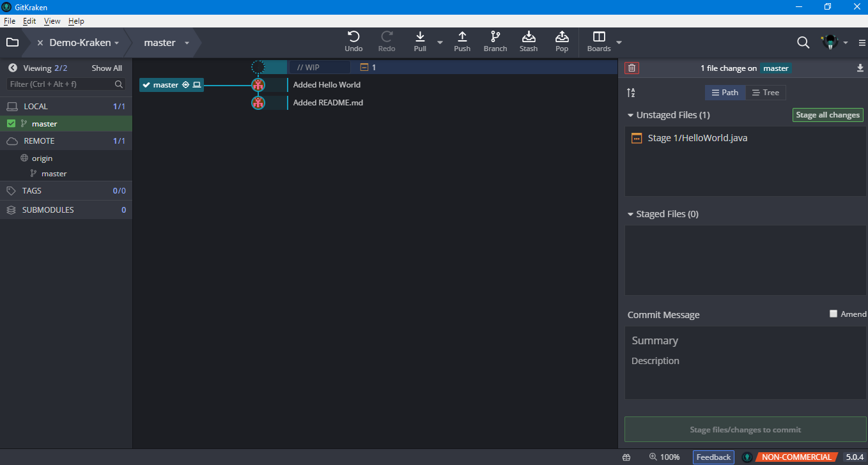This screenshot has width=868, height=465.
Task: Click the Added README.md commit avatar
Action: click(x=258, y=102)
